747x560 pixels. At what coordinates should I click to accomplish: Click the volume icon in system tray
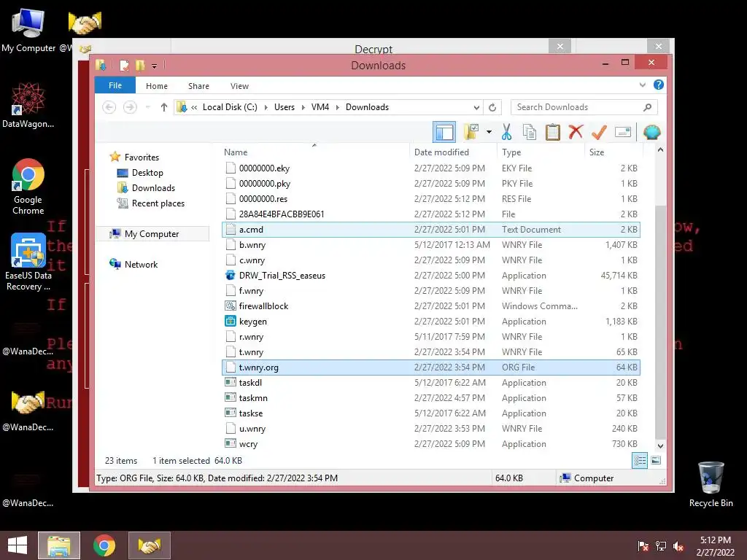tap(678, 546)
